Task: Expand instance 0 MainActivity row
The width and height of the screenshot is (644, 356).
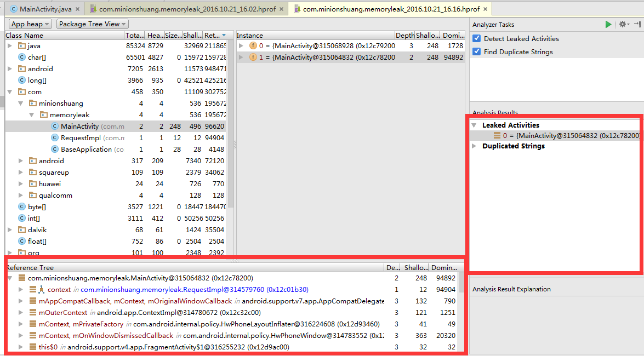Action: click(x=242, y=46)
